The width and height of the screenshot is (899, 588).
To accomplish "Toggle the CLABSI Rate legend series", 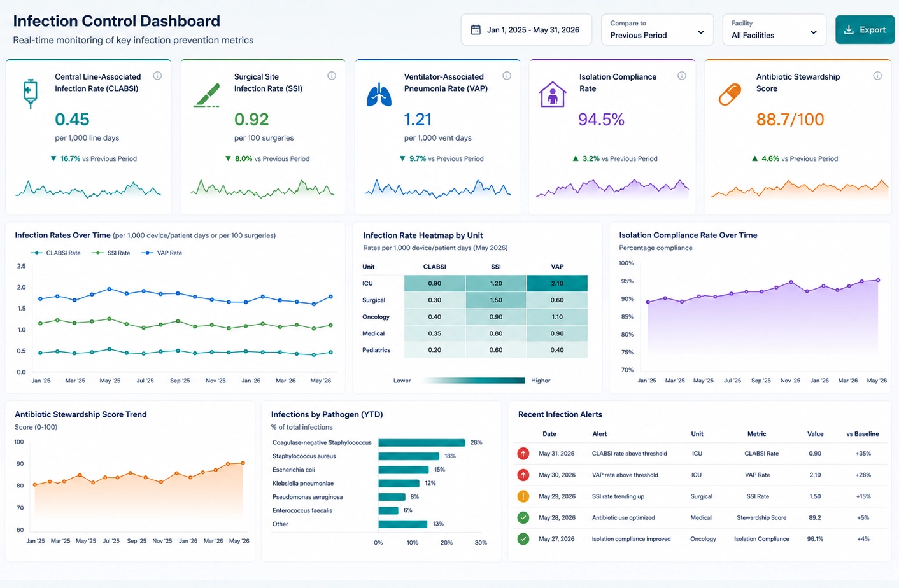I will tap(55, 253).
